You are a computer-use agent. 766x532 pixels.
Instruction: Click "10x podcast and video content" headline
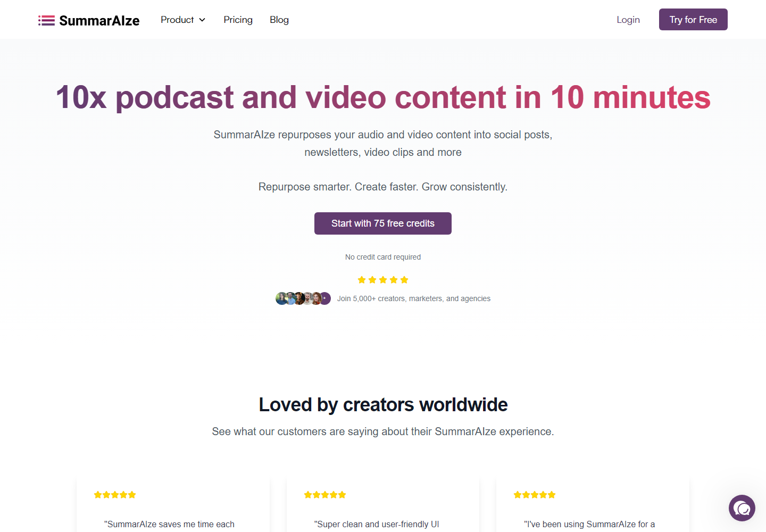click(383, 97)
